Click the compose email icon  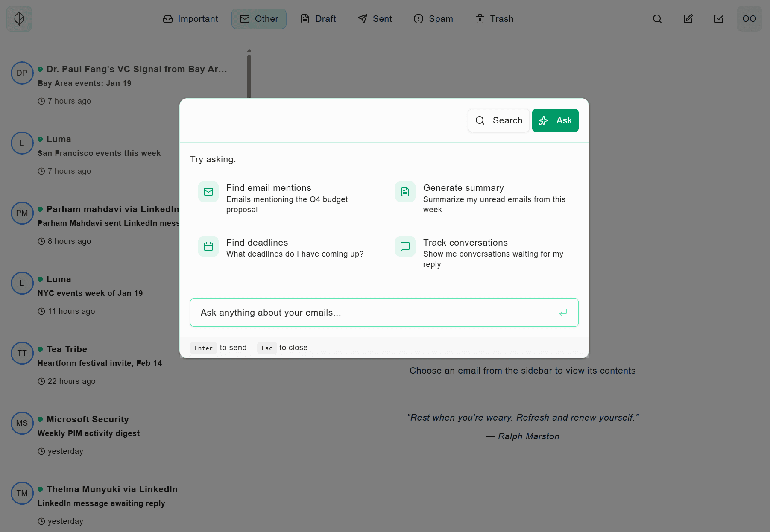(688, 19)
